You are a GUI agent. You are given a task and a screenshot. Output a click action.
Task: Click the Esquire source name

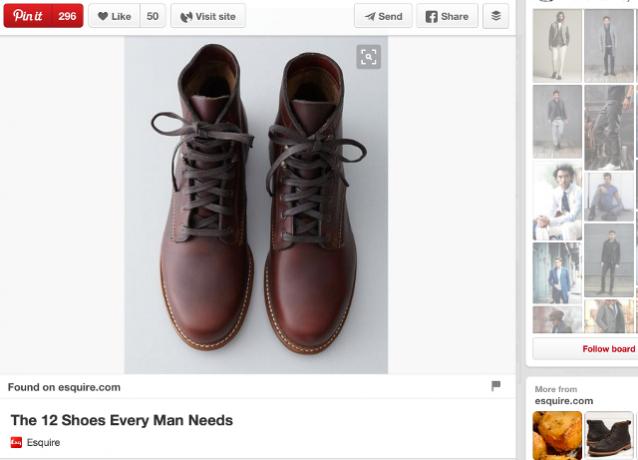click(44, 443)
